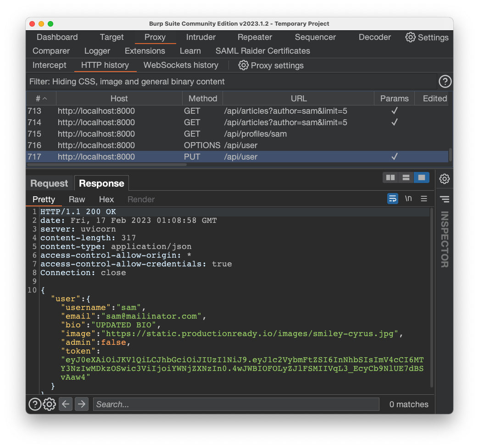Viewport: 479px width, 448px height.
Task: Open the inspector settings gear icon
Action: click(444, 179)
